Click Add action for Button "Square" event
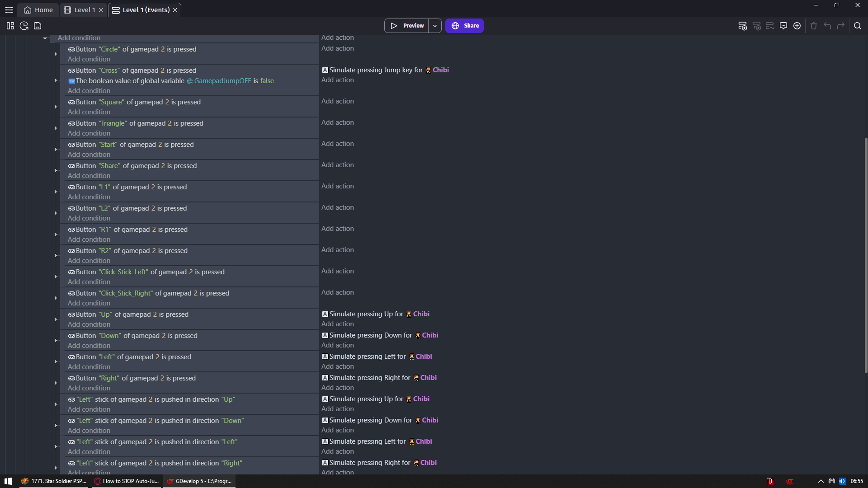Screen dimensions: 868x488 tap(337, 101)
